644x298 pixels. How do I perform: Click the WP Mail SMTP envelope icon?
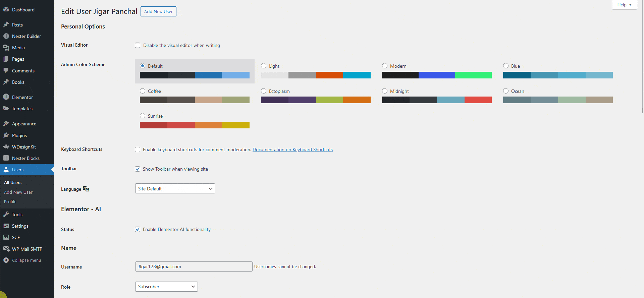[6, 249]
